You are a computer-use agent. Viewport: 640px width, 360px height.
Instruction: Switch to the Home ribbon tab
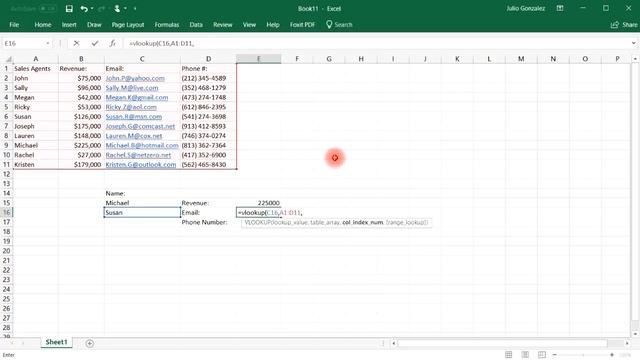(43, 25)
